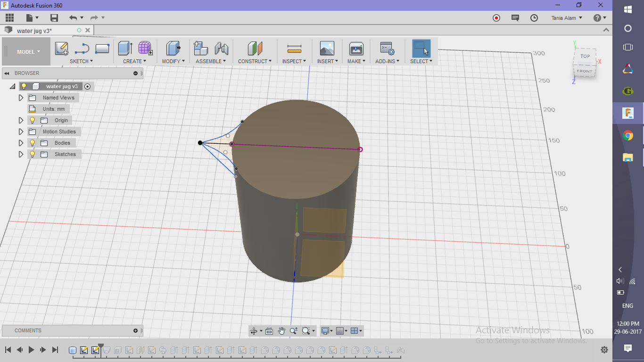Open the CREATE menu
Viewport: 644px width, 362px height.
[134, 61]
